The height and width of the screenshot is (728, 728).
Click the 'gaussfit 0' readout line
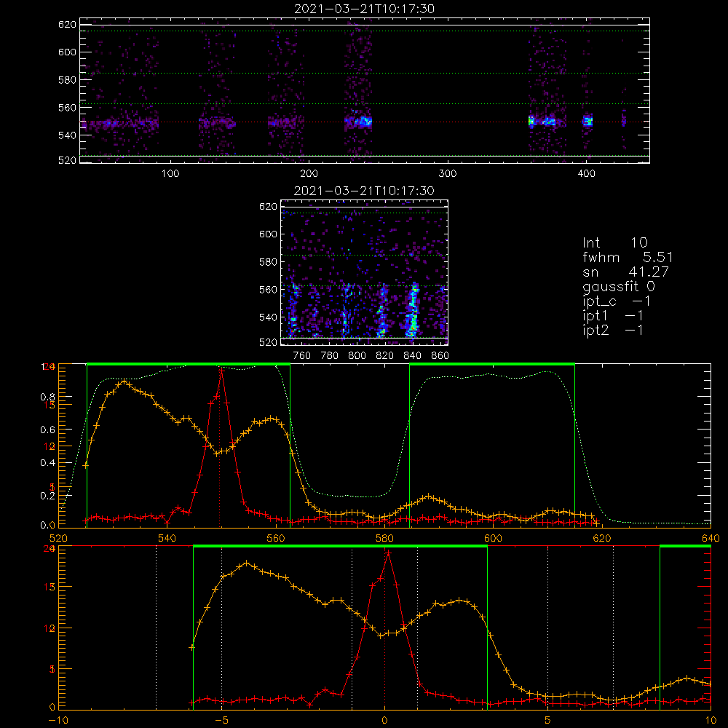(x=618, y=286)
